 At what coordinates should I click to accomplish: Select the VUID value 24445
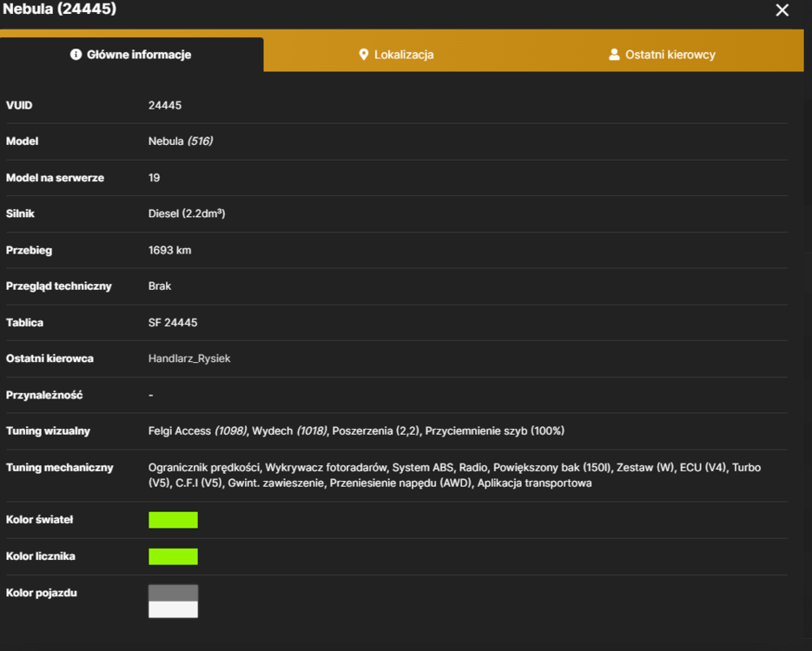[x=165, y=106]
